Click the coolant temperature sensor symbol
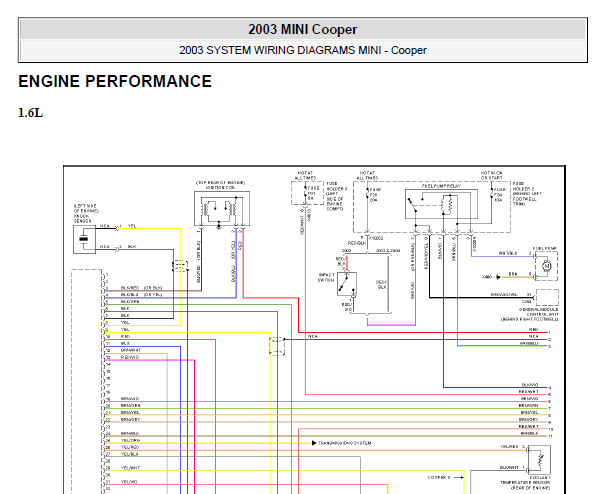The width and height of the screenshot is (606, 494). tap(540, 460)
